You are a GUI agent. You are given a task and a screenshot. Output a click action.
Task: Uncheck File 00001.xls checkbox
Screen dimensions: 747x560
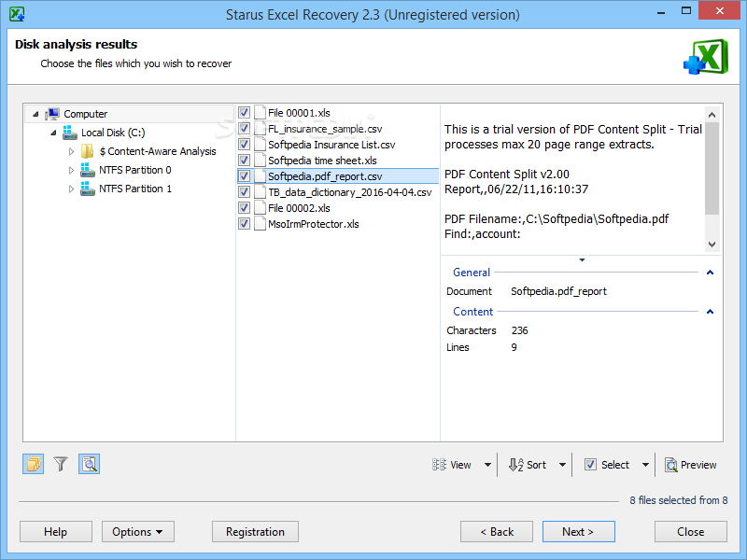[x=244, y=112]
